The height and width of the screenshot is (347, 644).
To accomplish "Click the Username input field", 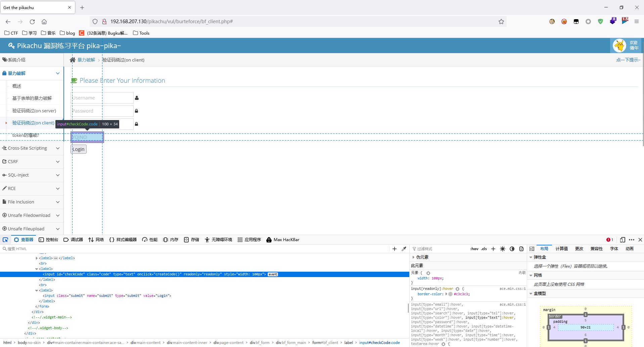I will coord(102,98).
